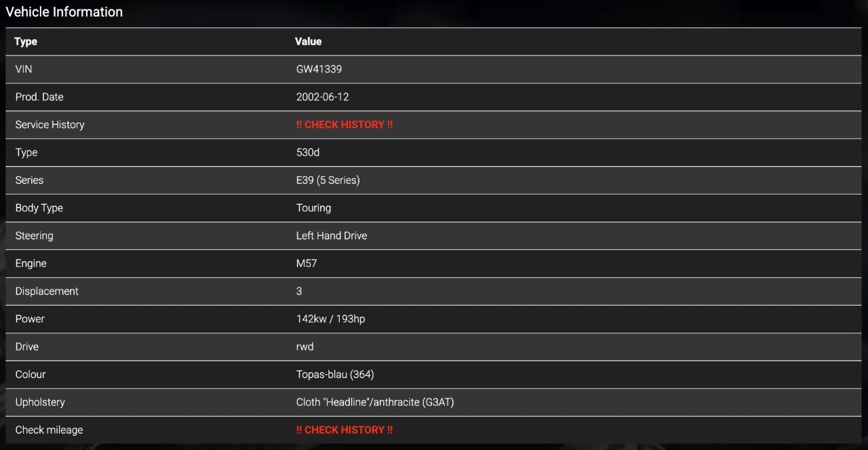Select the 530d type value
Screen dimensions: 868x450
point(307,152)
